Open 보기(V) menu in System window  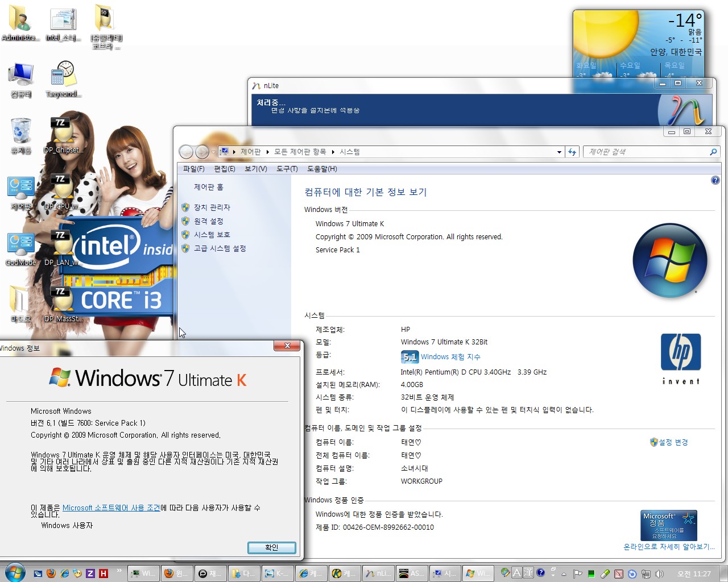(256, 169)
